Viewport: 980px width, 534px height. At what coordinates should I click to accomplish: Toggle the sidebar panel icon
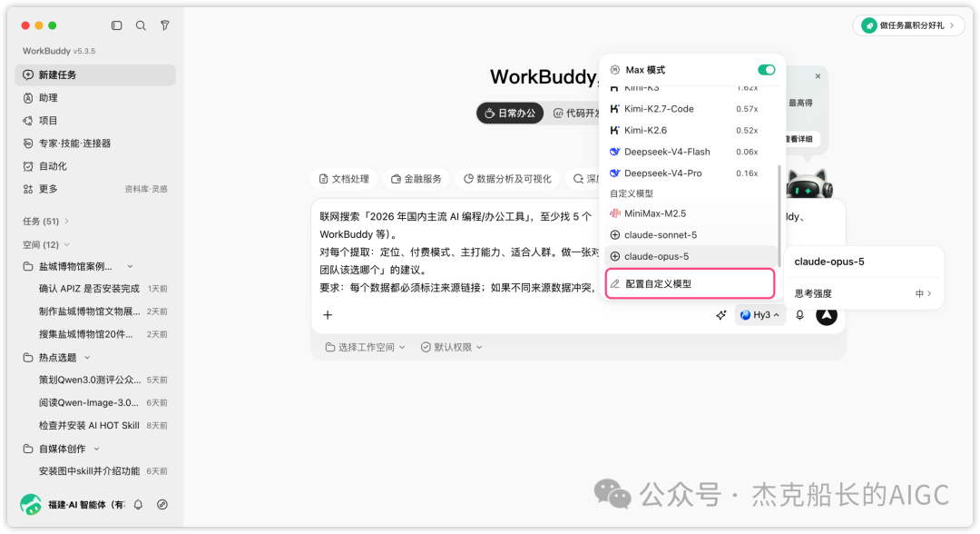[116, 25]
